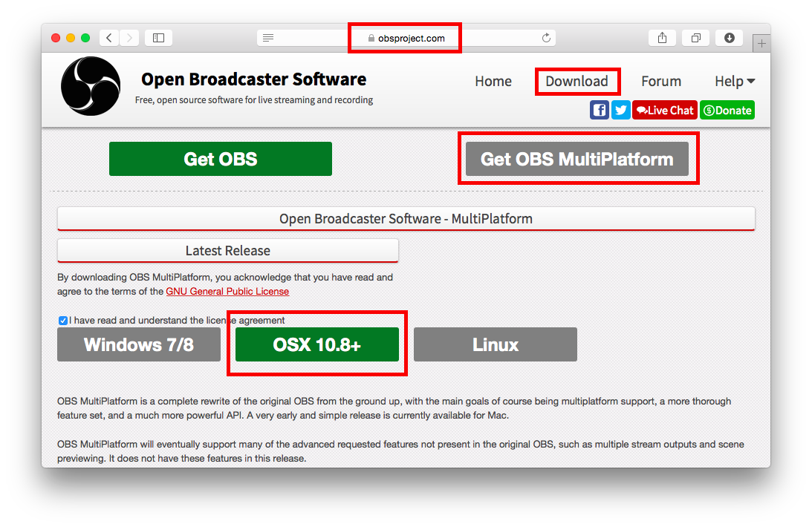Uncheck the license agreement checkbox
The image size is (812, 527).
point(62,321)
